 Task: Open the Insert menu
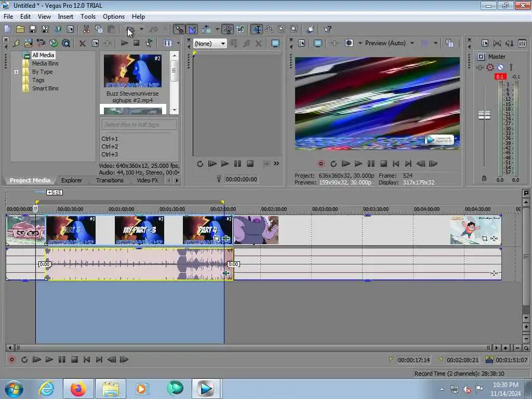coord(65,17)
